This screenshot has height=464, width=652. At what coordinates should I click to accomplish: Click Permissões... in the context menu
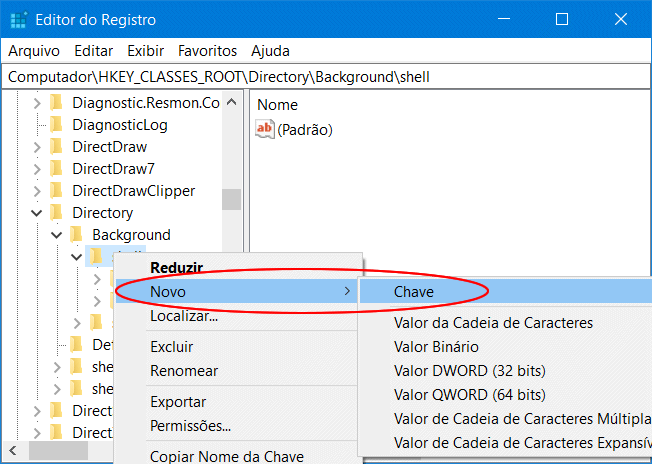tap(190, 426)
